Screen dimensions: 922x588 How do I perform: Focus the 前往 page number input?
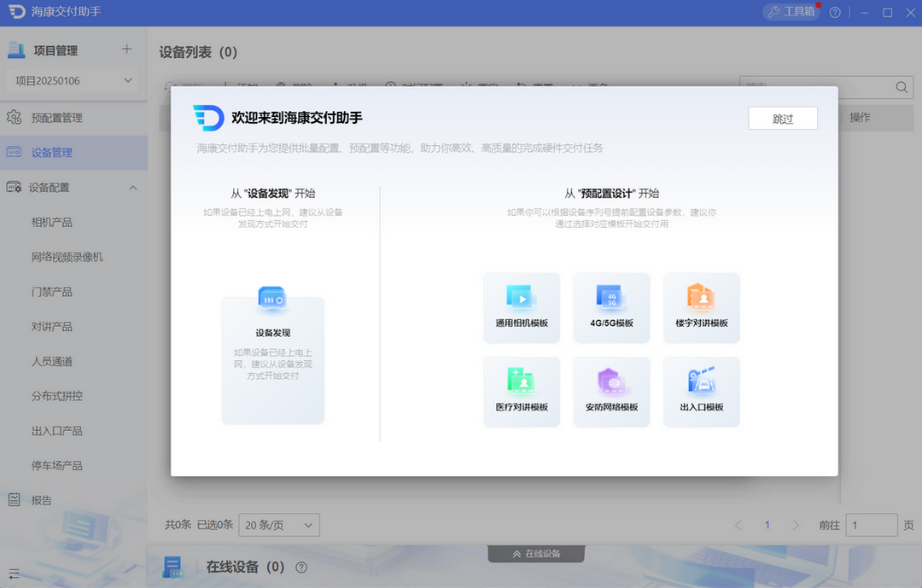point(872,525)
